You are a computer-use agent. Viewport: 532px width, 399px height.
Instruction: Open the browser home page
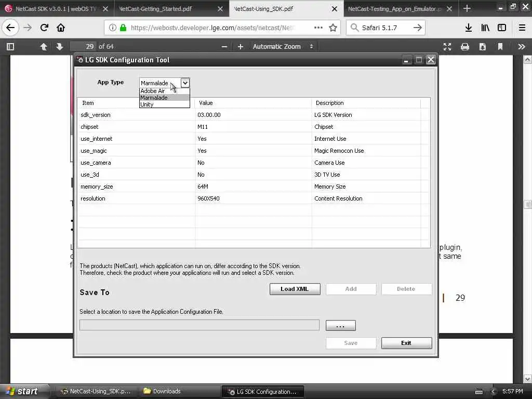[x=61, y=28]
